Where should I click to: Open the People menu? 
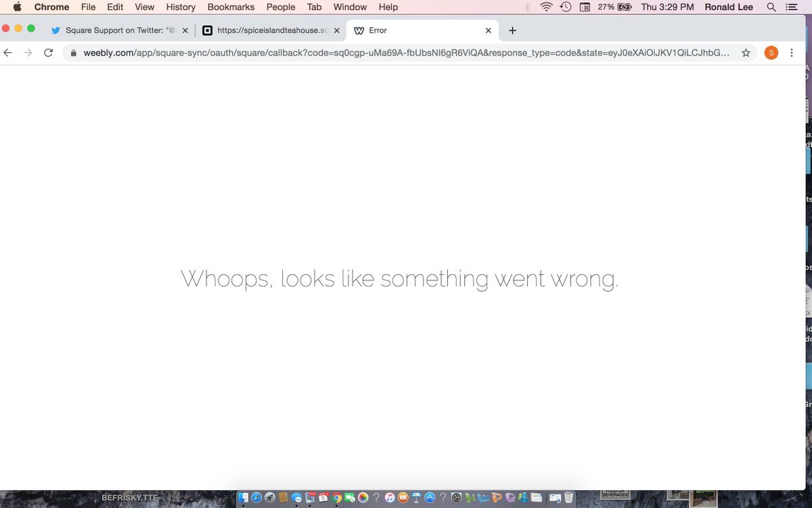tap(281, 7)
